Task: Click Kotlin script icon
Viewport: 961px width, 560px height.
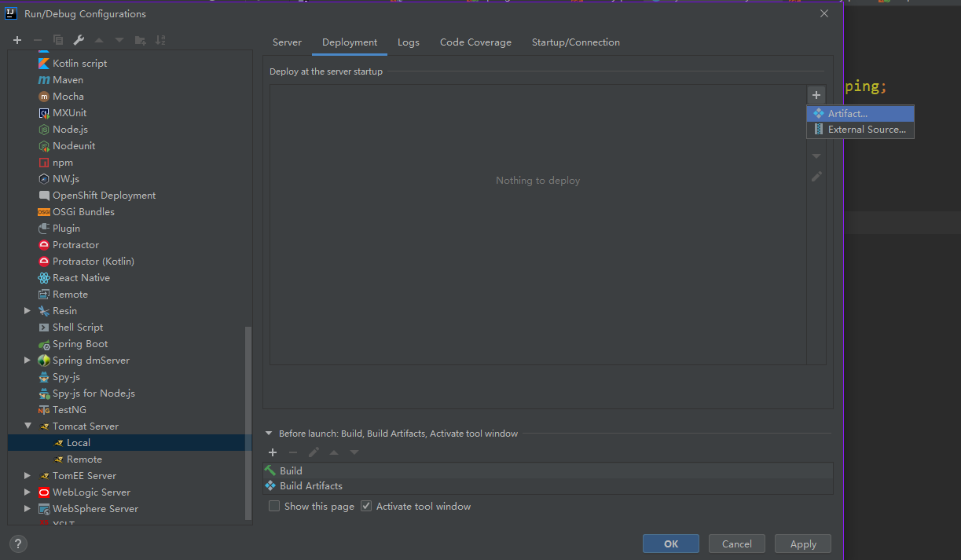Action: point(44,64)
